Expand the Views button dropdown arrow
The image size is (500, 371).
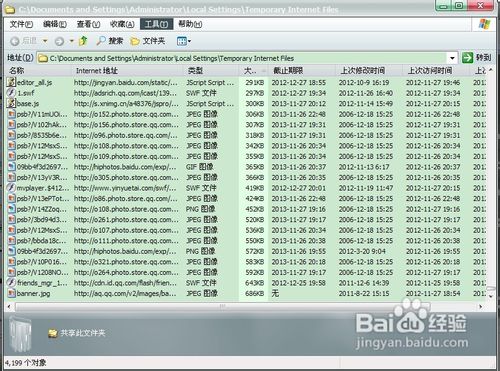(189, 41)
